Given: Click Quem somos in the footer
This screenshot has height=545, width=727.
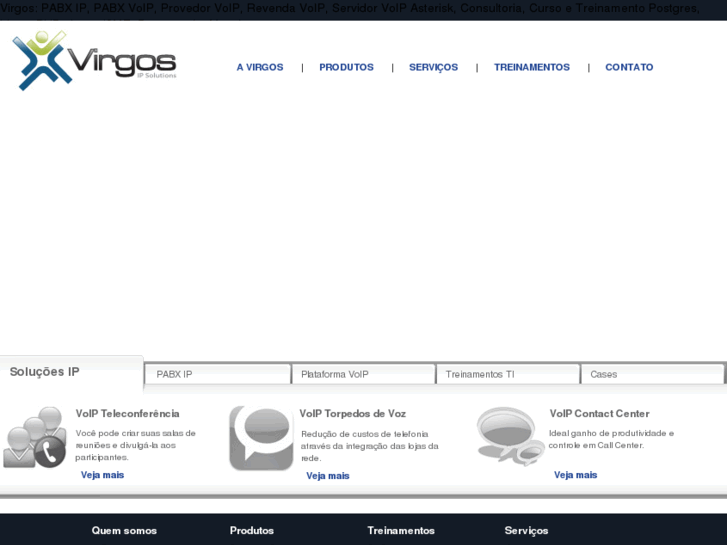Looking at the screenshot, I should [x=124, y=531].
